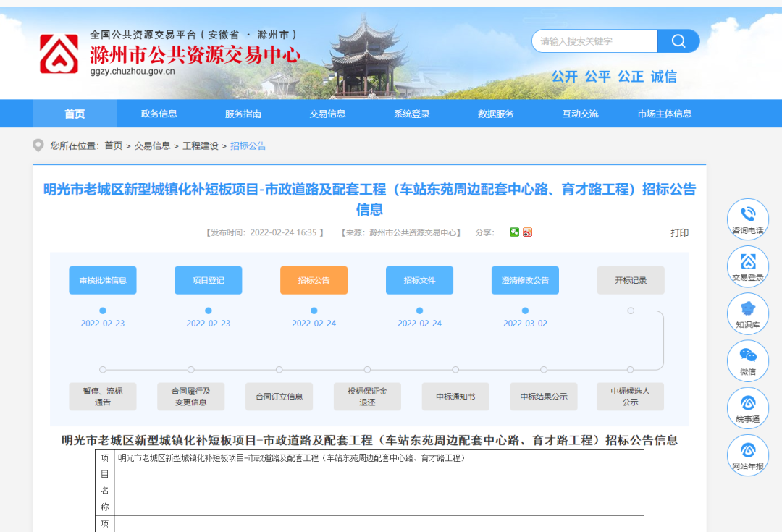The width and height of the screenshot is (782, 532).
Task: Click the 打印 print link
Action: click(679, 232)
